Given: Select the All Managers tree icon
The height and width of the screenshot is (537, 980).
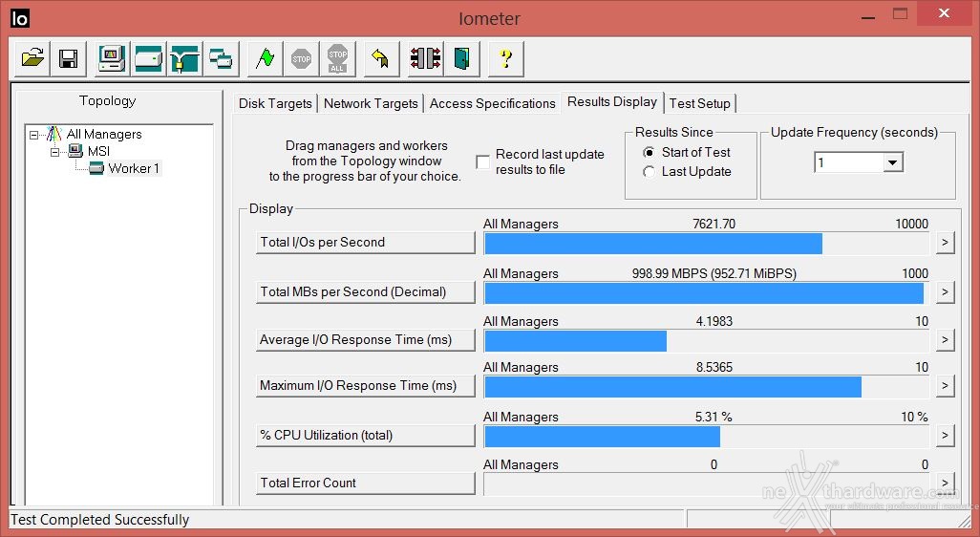Looking at the screenshot, I should (55, 134).
